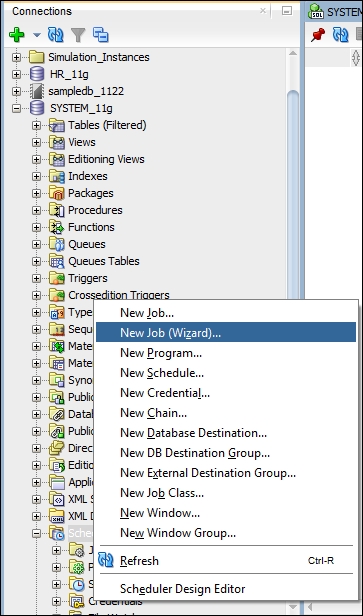Collapse the SYSTEM_11g connection node
This screenshot has width=363, height=616.
coord(16,108)
